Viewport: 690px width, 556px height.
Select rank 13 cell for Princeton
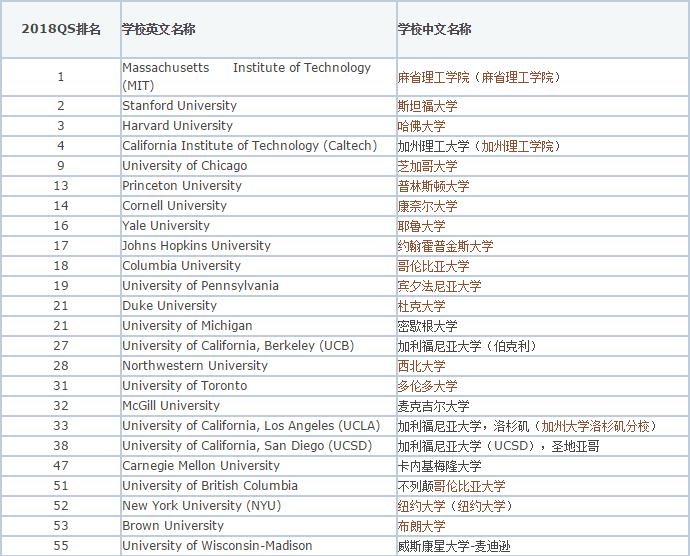click(61, 185)
